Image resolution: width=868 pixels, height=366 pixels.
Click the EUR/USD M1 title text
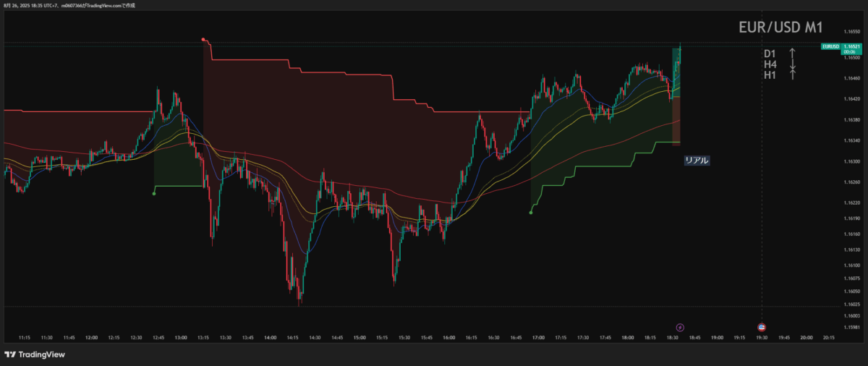click(780, 28)
